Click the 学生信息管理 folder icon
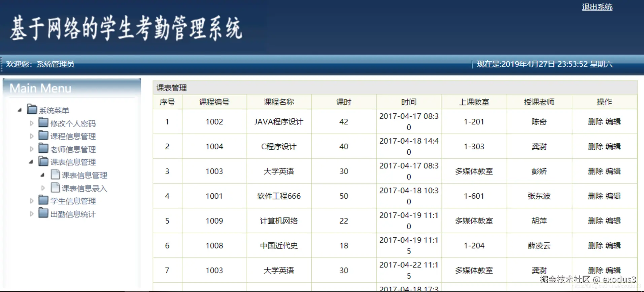644x292 pixels. 43,200
